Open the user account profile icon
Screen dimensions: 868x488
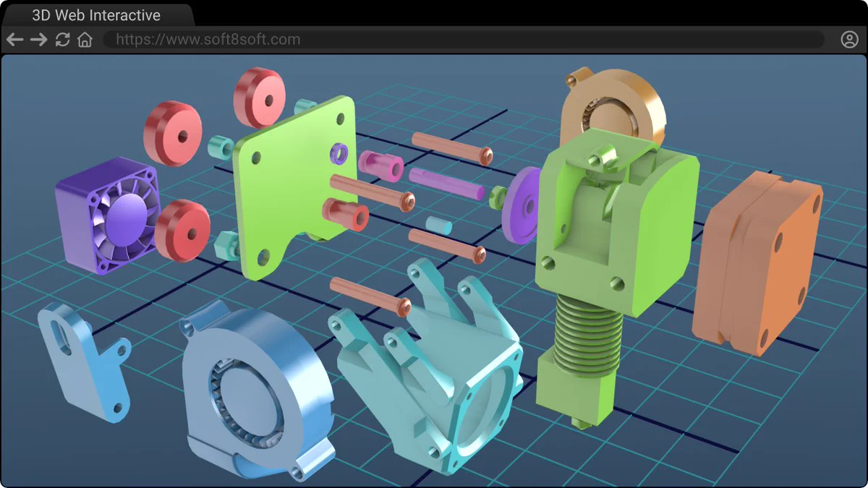(849, 40)
